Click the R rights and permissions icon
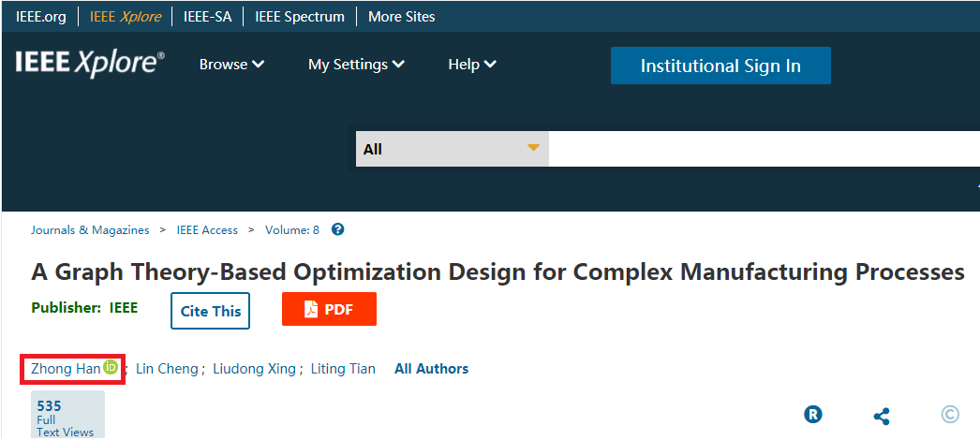The image size is (980, 440). [x=813, y=415]
